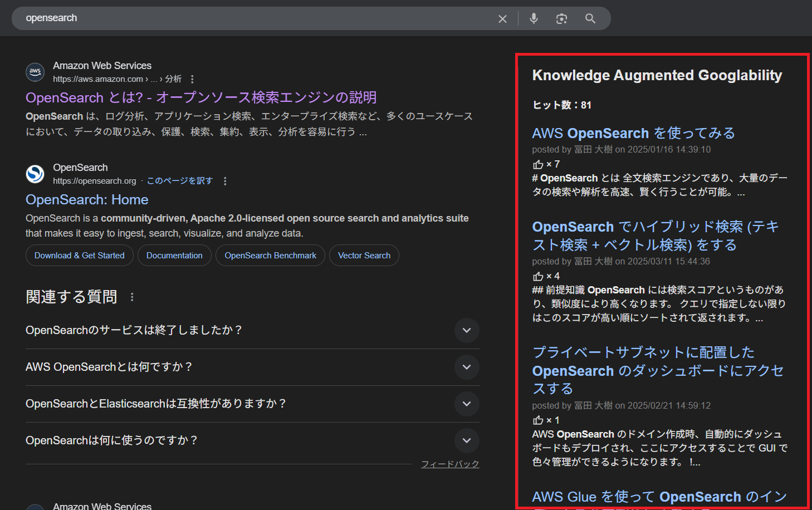This screenshot has width=812, height=510.
Task: Open the Vector Search sitelink chip
Action: coord(364,256)
